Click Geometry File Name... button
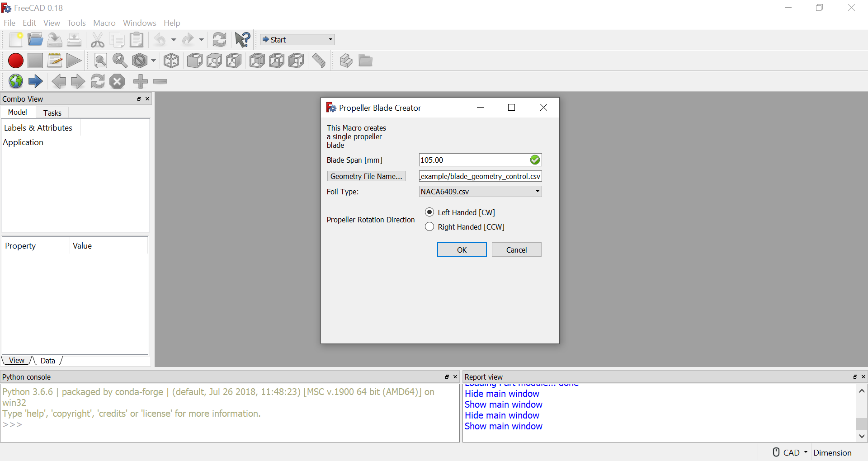 tap(367, 176)
